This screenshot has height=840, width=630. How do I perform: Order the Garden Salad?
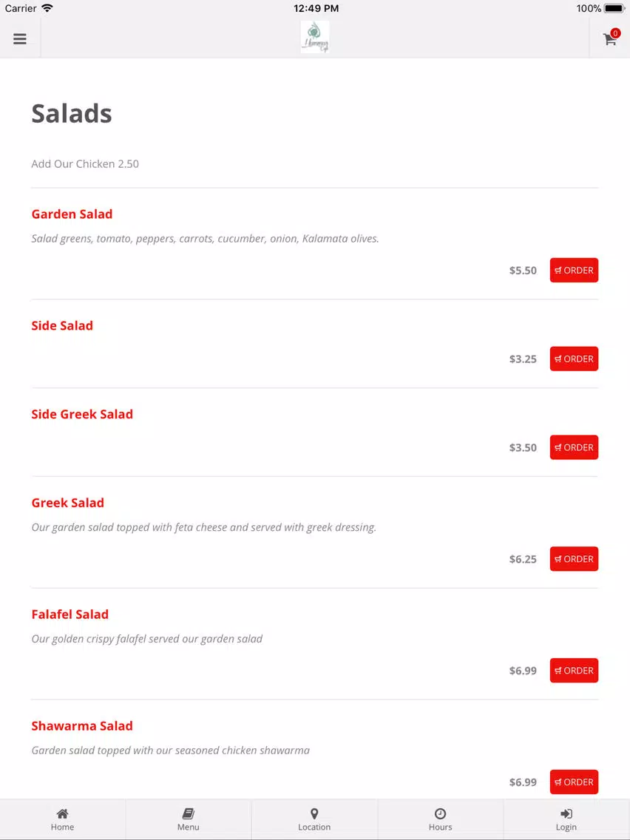pos(574,270)
